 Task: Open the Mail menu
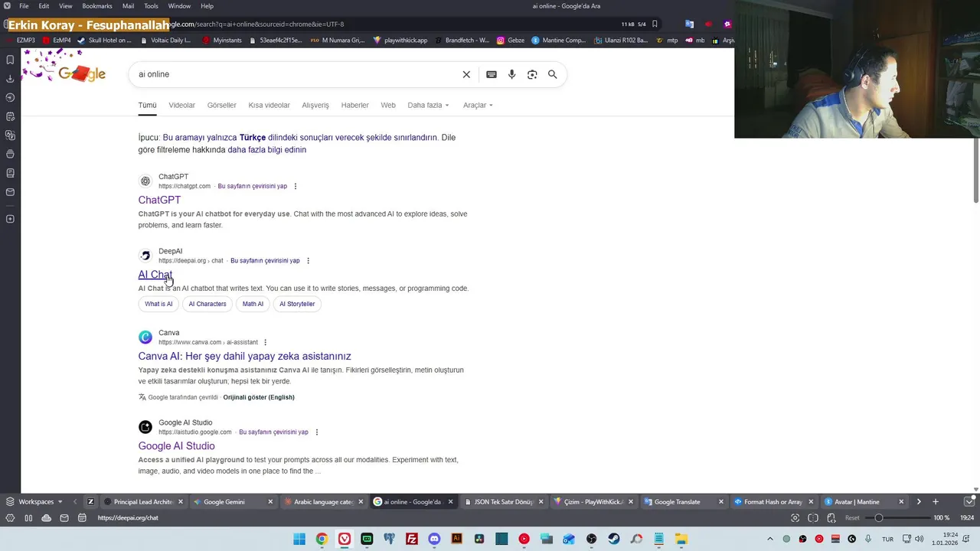tap(128, 6)
